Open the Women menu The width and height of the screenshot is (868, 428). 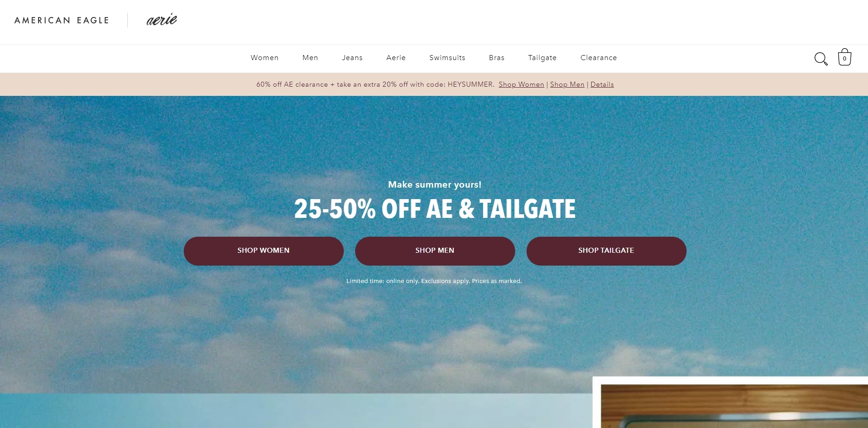[264, 58]
